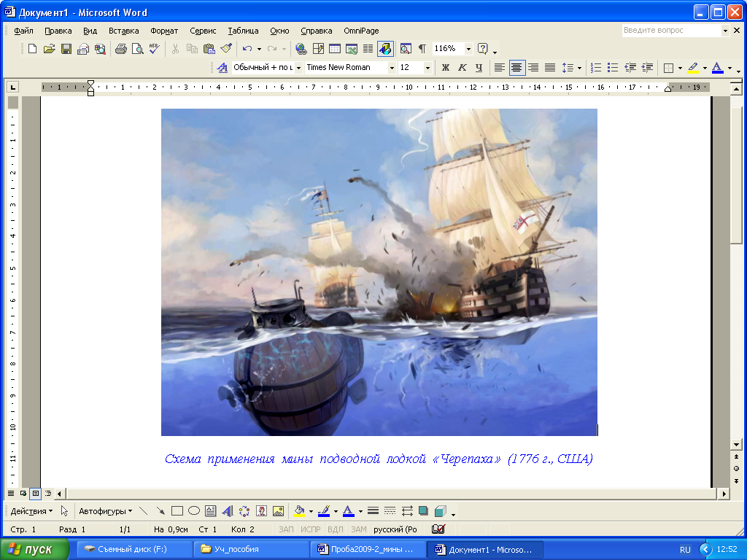This screenshot has width=747, height=560.
Task: Insert WordArt from the drawing toolbar
Action: pyautogui.click(x=228, y=511)
